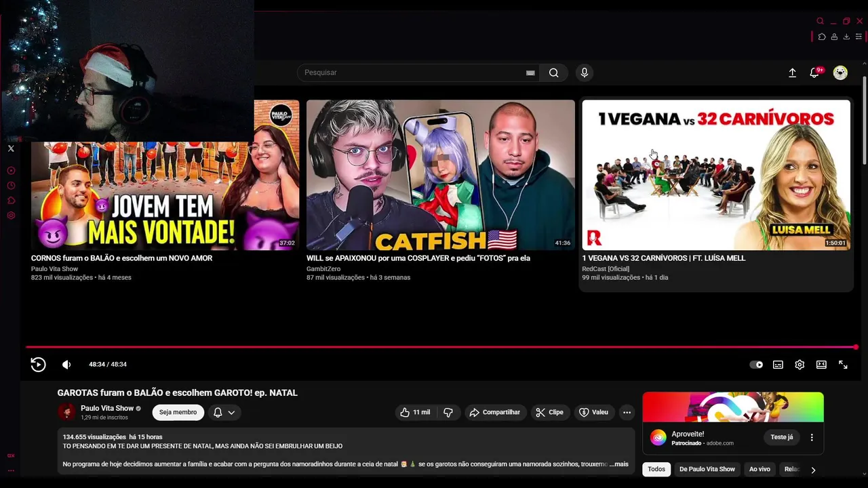Open YouTube notifications bell with 9+ badge
This screenshot has width=868, height=488.
pyautogui.click(x=815, y=73)
